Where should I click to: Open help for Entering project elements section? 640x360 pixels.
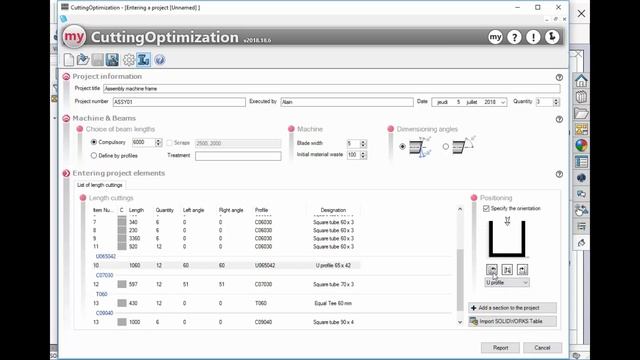(x=559, y=174)
